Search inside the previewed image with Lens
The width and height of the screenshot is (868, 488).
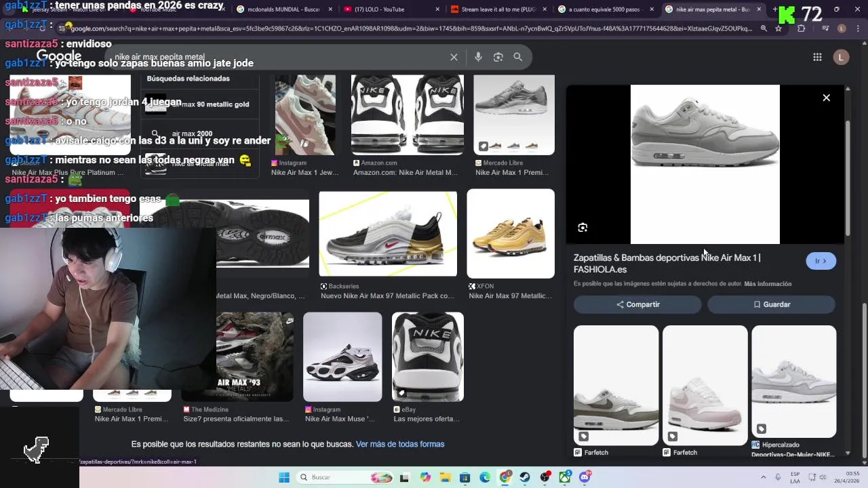(x=583, y=228)
